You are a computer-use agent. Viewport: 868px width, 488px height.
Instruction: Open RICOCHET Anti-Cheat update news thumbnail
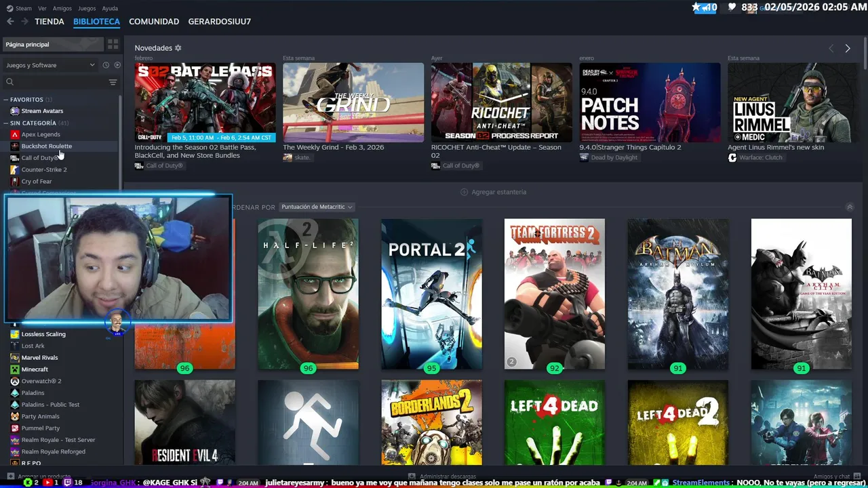tap(502, 102)
